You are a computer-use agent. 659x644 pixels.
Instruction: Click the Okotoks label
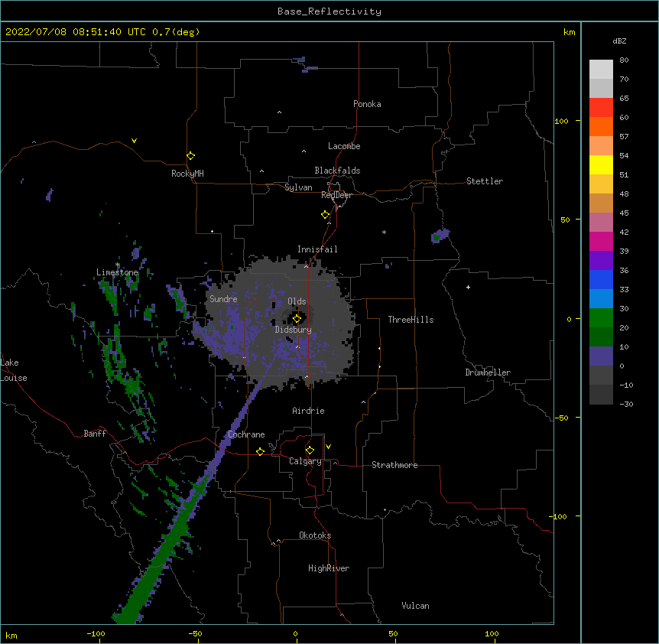[315, 535]
